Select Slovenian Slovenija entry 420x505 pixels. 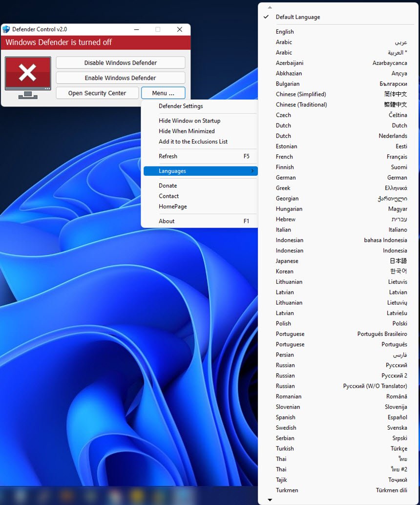tap(338, 407)
